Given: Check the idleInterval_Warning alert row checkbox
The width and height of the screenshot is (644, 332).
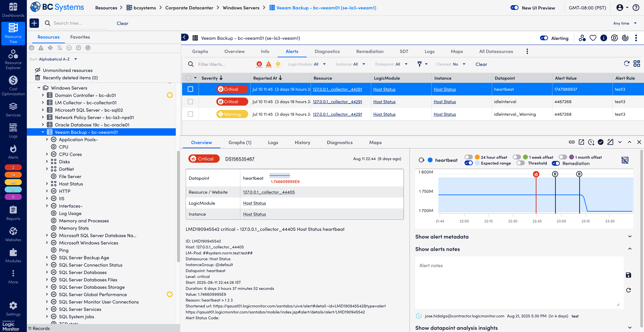Looking at the screenshot, I should coord(190,114).
